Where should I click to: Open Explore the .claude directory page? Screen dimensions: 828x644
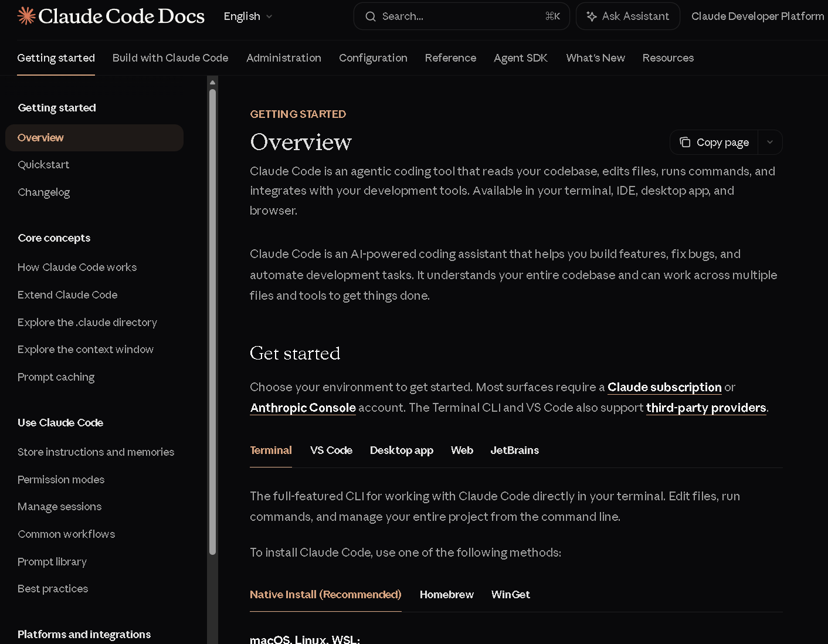pos(87,323)
